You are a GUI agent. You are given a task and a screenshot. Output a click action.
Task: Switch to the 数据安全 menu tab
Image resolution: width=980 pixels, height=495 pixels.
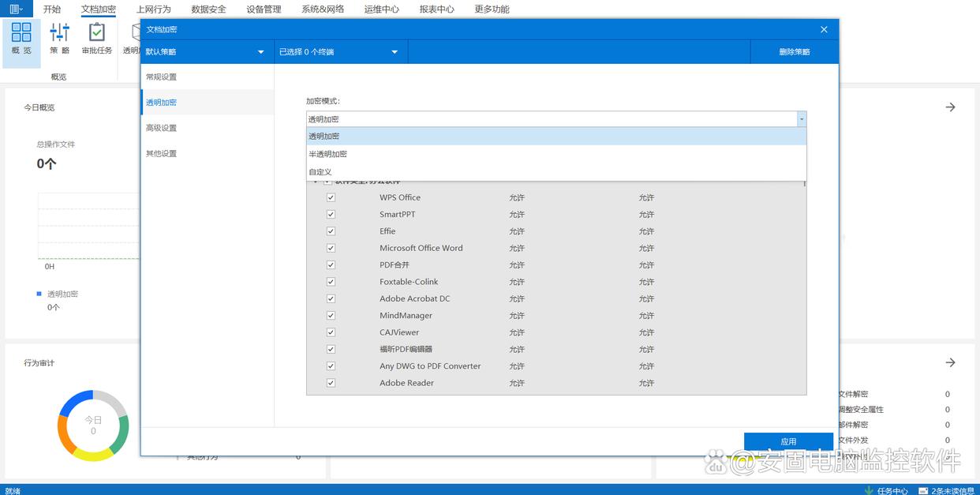click(208, 9)
